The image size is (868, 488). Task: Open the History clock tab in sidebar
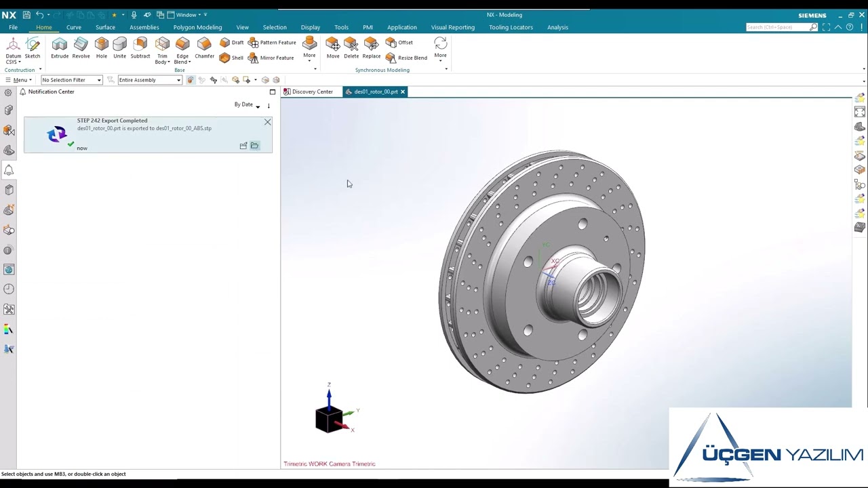tap(9, 289)
